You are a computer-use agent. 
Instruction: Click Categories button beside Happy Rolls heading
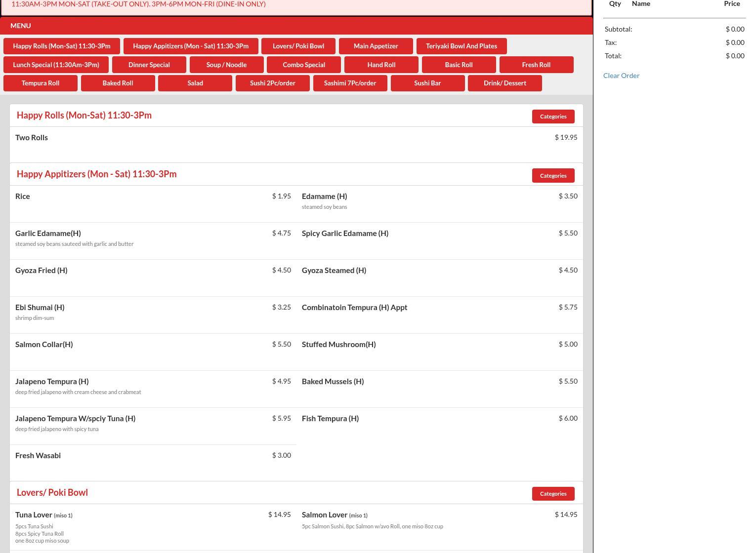(553, 117)
